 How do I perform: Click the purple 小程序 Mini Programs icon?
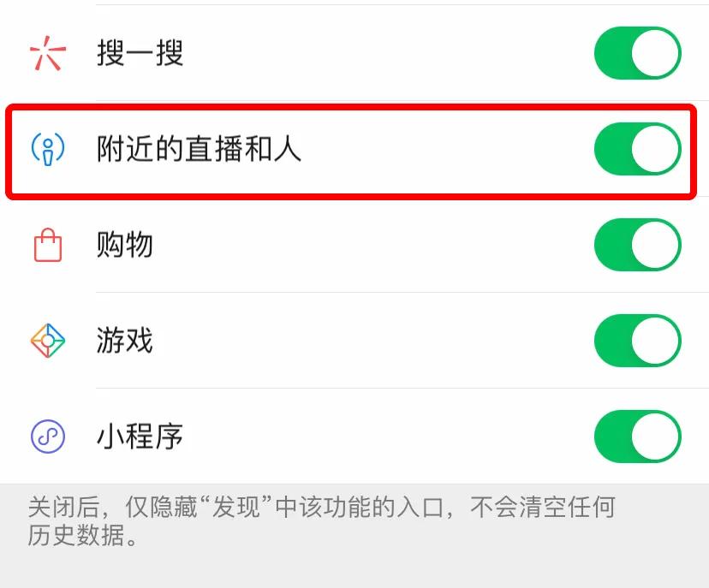49,437
